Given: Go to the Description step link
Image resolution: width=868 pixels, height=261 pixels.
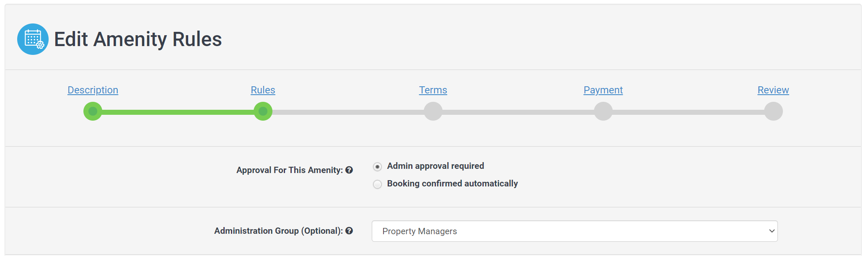Looking at the screenshot, I should [93, 90].
